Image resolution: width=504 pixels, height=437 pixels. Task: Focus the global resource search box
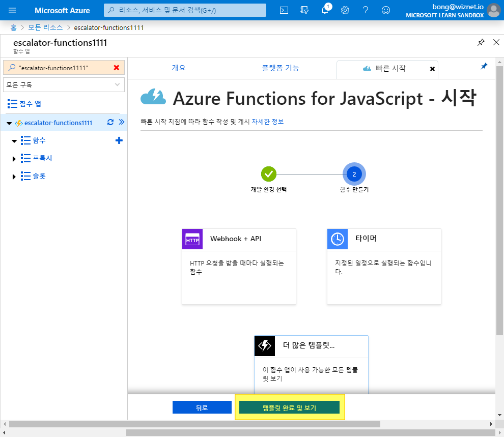pyautogui.click(x=185, y=10)
